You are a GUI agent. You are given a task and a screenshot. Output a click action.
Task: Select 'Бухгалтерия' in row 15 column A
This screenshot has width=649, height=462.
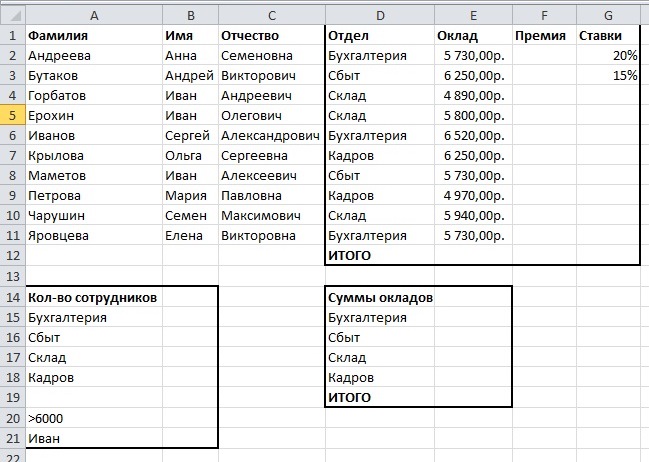click(x=94, y=318)
